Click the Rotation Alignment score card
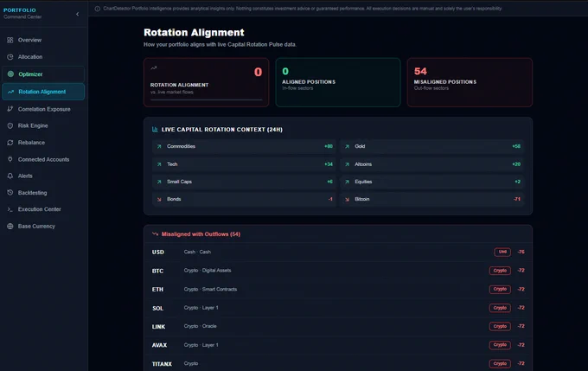 207,82
